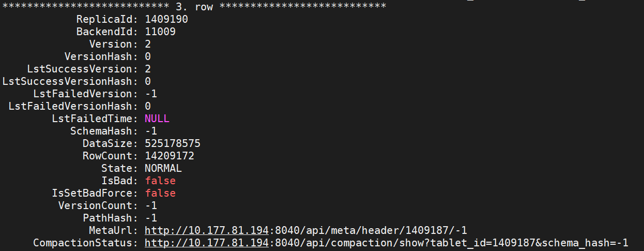The height and width of the screenshot is (251, 644).
Task: Click the RowCount value 14209172
Action: pyautogui.click(x=170, y=156)
